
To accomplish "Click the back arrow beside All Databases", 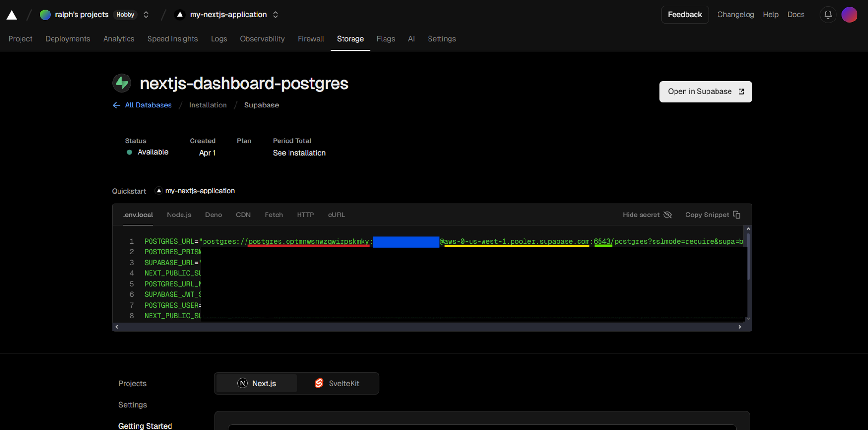I will tap(116, 105).
